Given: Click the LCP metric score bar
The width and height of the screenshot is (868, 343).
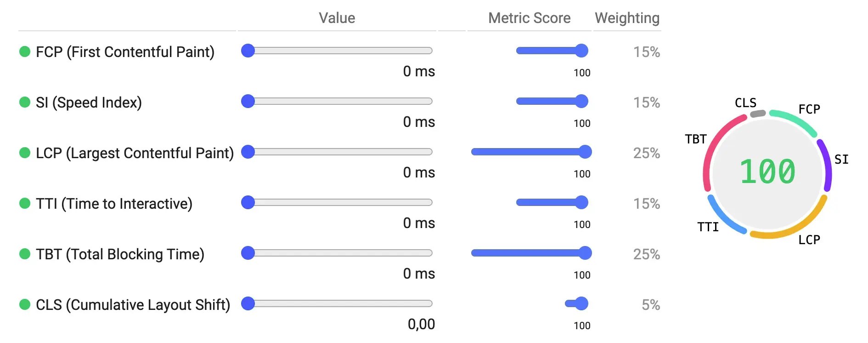Looking at the screenshot, I should tap(530, 151).
